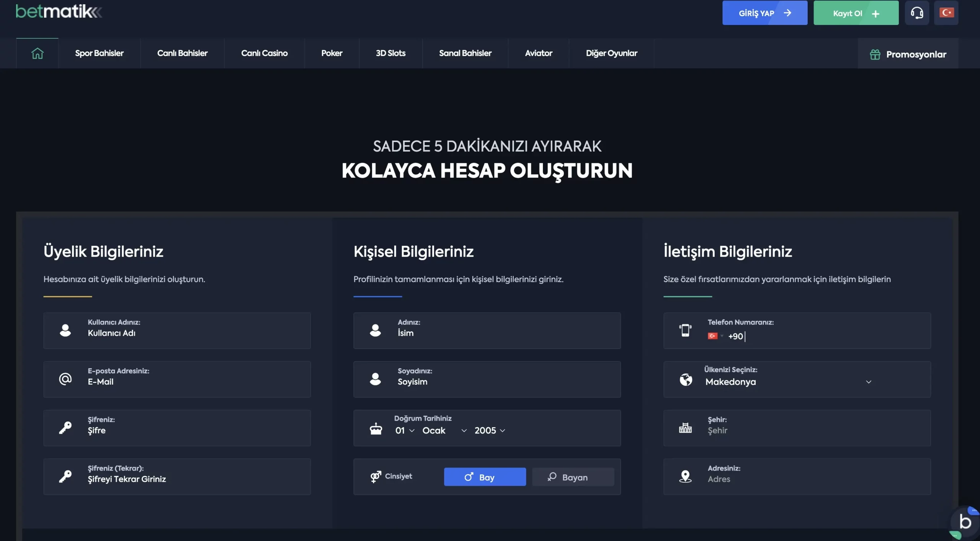Click the phone icon near Telefon Numaranız

pos(685,330)
